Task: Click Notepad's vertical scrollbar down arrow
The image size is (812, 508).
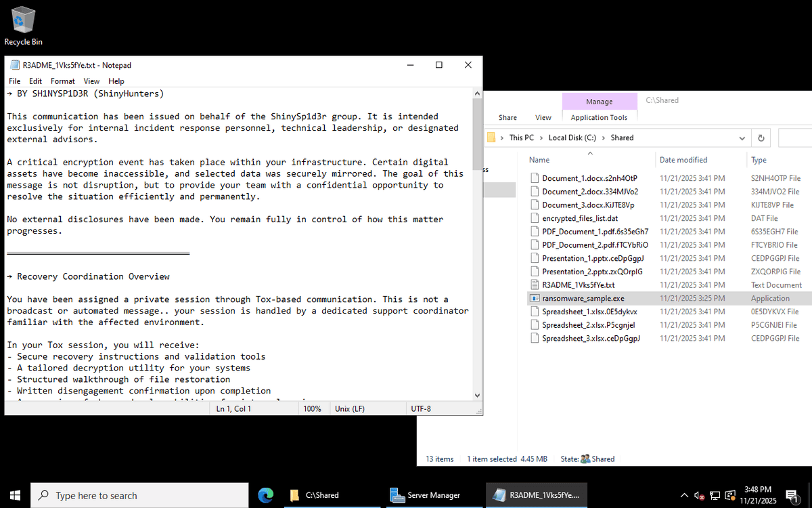Action: click(x=477, y=396)
